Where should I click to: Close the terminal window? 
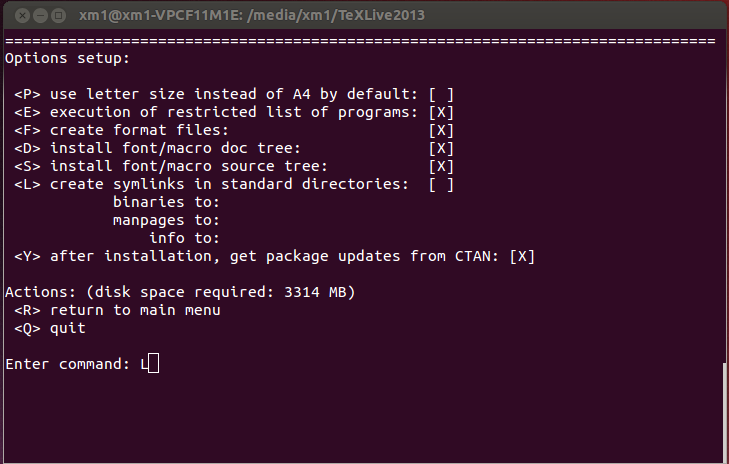tap(22, 15)
